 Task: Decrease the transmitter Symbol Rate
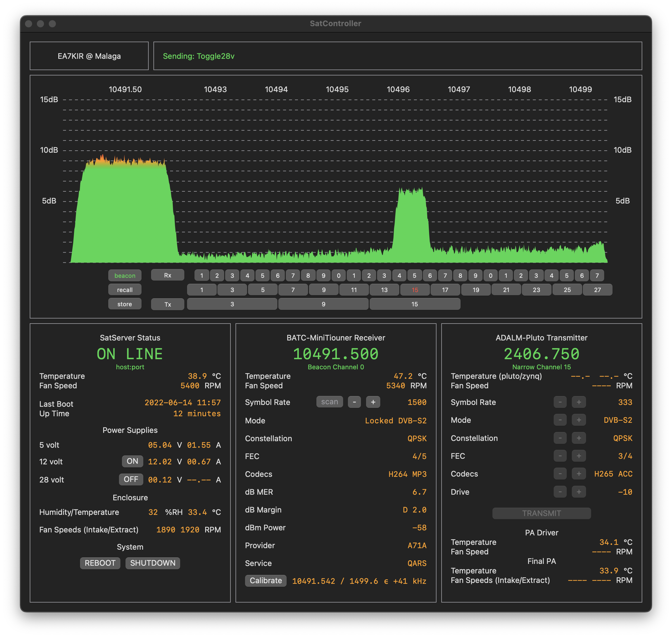click(x=560, y=402)
